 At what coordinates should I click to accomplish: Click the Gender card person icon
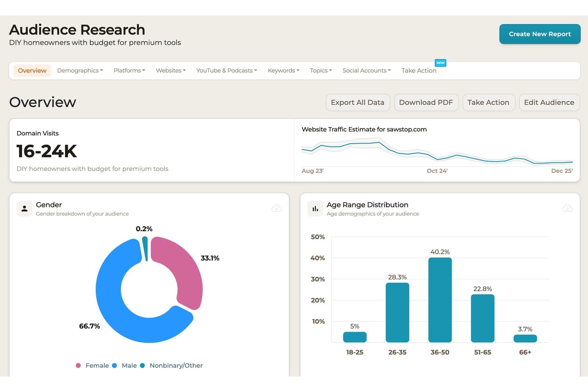pos(24,209)
